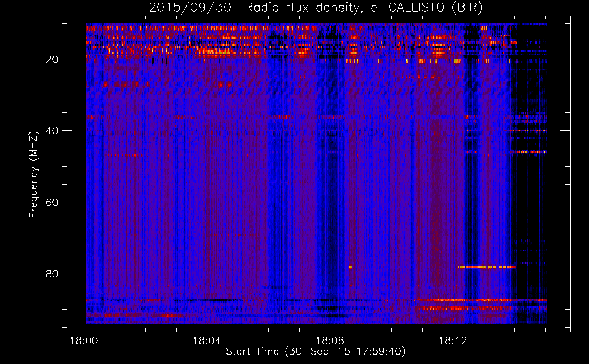The height and width of the screenshot is (364, 589).
Task: Click the "Frequency (MHZ)" y-axis label
Action: click(33, 175)
